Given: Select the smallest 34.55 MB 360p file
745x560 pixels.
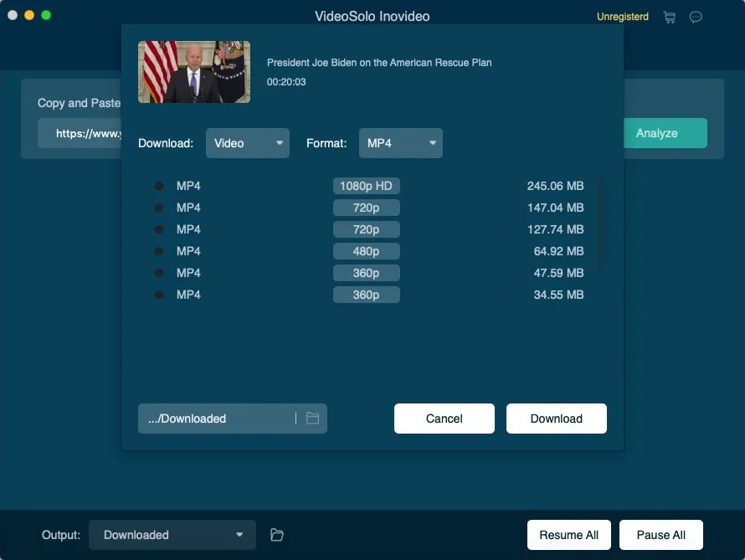Looking at the screenshot, I should pos(159,294).
